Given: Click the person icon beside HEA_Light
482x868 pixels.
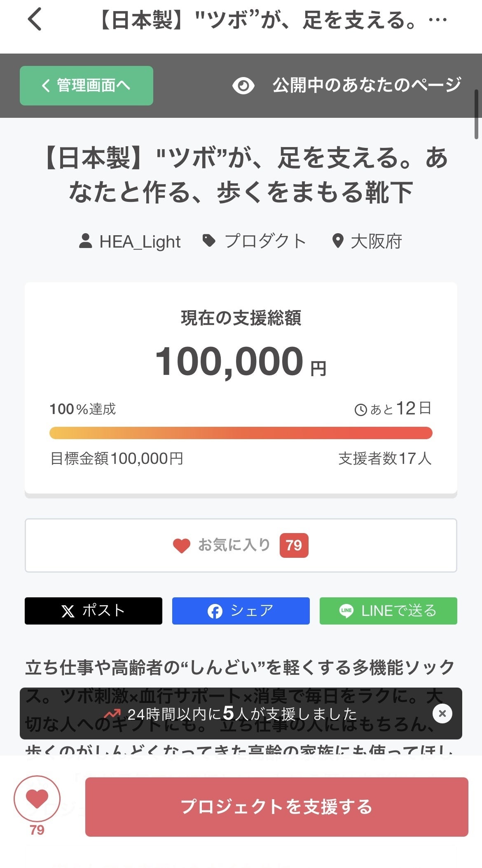Looking at the screenshot, I should 85,241.
